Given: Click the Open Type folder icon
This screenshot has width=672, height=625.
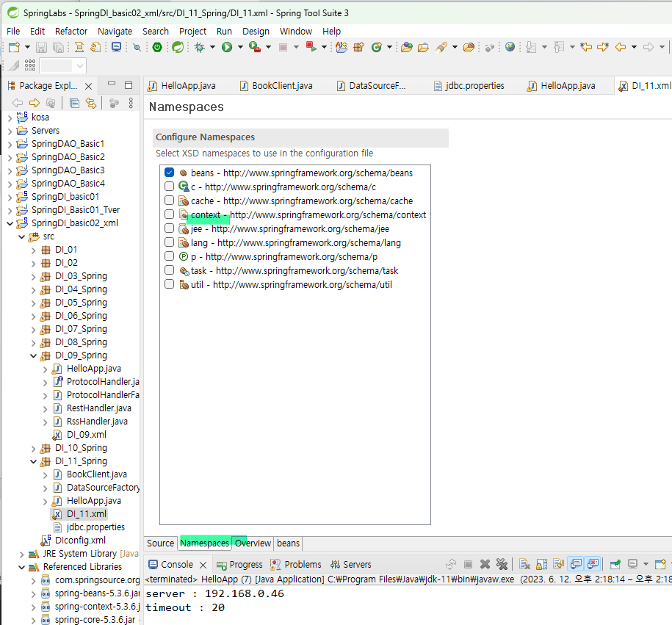Looking at the screenshot, I should 407,47.
